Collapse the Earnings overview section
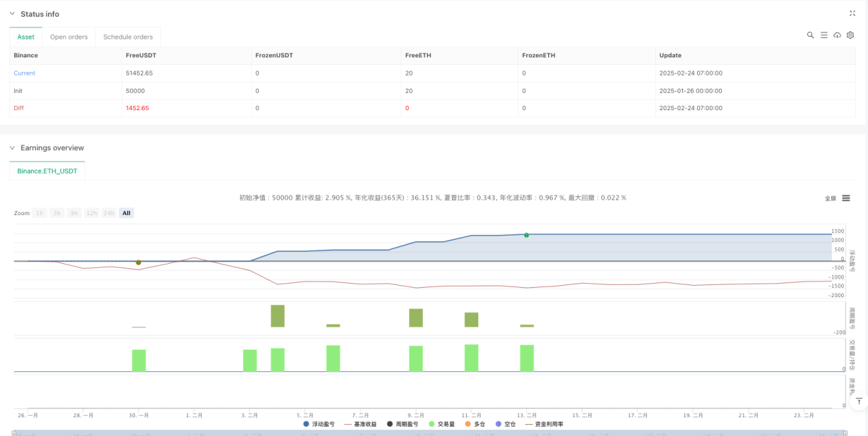Viewport: 868px width, 436px height. pyautogui.click(x=12, y=148)
